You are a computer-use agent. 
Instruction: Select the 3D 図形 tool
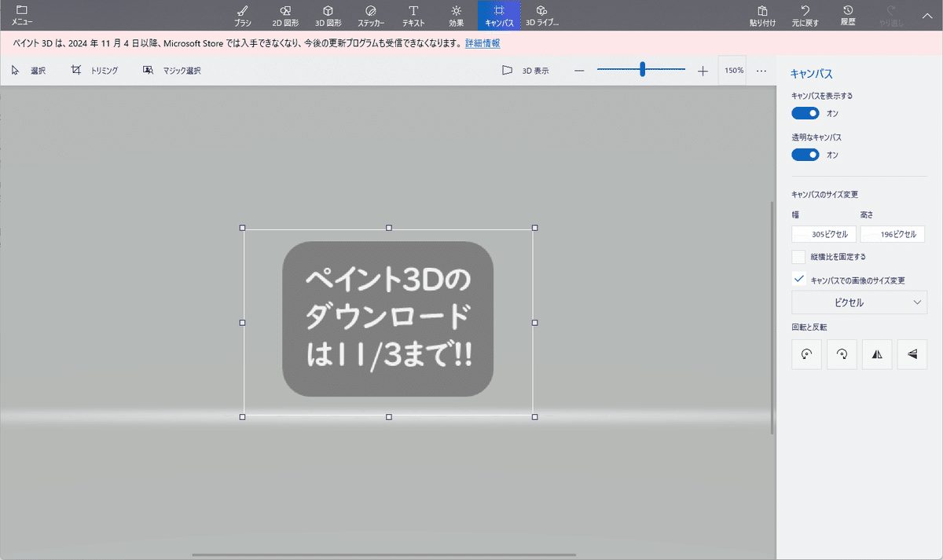[328, 16]
